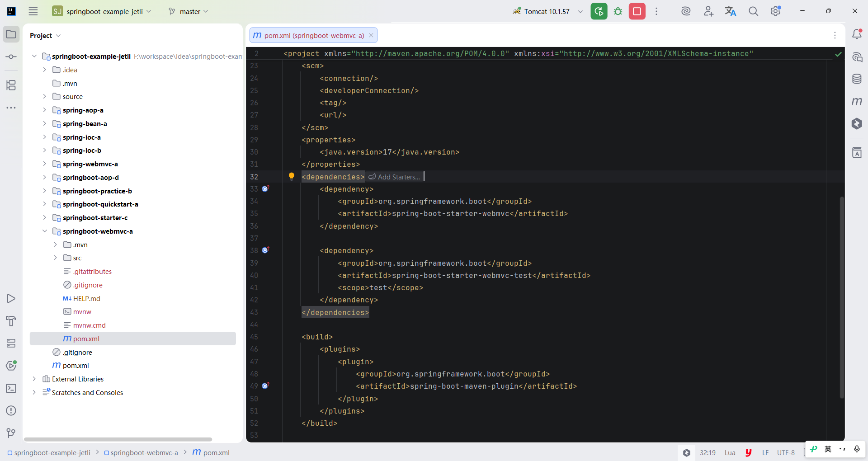This screenshot has height=461, width=868.
Task: Select HELP.md in project tree
Action: point(87,298)
